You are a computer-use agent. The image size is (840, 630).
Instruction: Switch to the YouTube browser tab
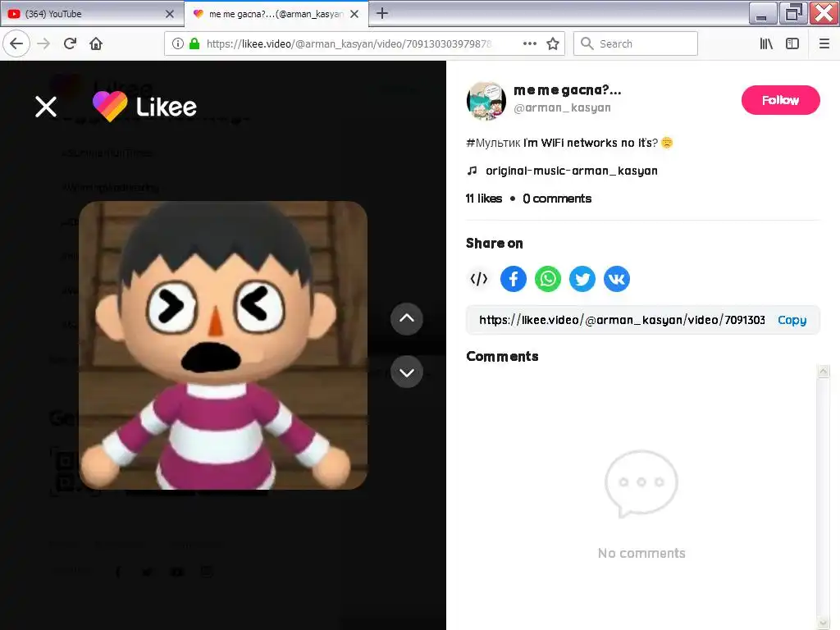(92, 14)
